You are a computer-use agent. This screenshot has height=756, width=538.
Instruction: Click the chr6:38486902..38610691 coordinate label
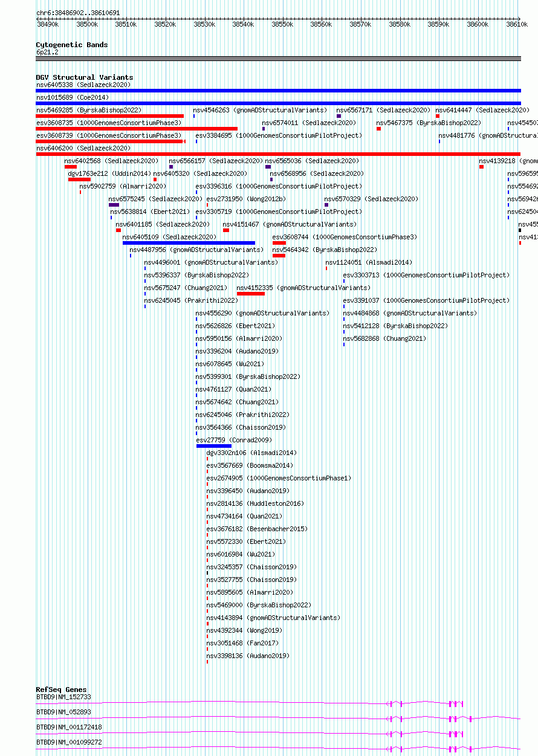(78, 13)
